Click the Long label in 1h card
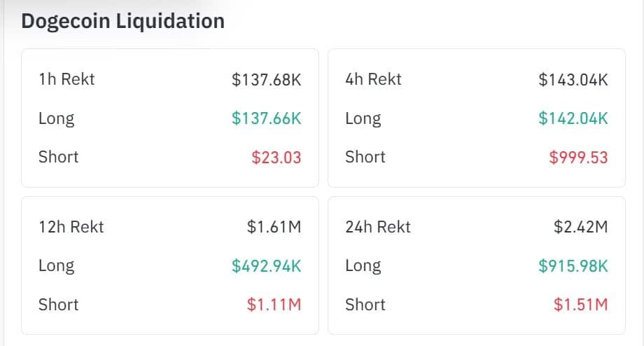Viewport: 644px width, 346px height. click(56, 119)
